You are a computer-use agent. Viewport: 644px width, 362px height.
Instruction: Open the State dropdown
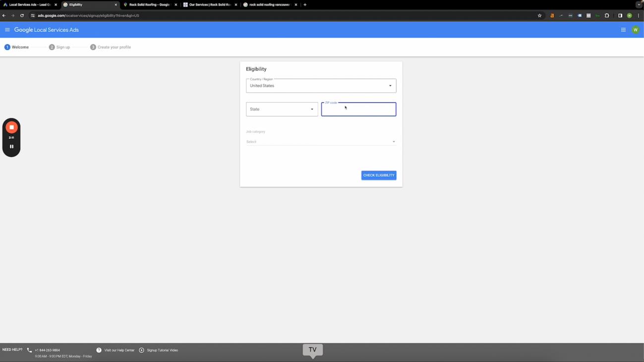[282, 109]
